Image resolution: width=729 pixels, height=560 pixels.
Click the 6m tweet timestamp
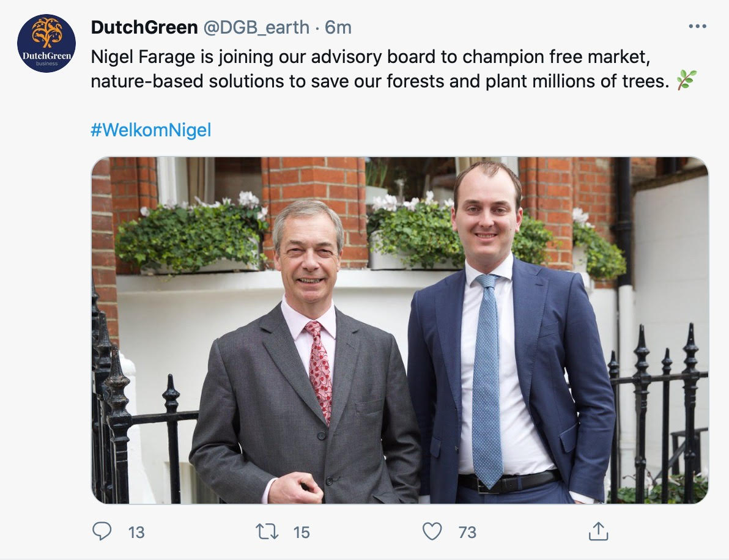(x=338, y=28)
